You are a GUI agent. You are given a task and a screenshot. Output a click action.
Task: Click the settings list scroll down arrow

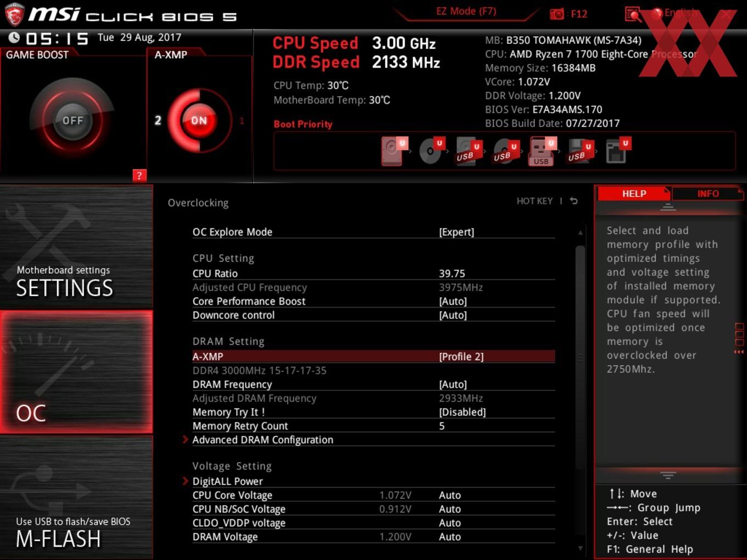580,548
